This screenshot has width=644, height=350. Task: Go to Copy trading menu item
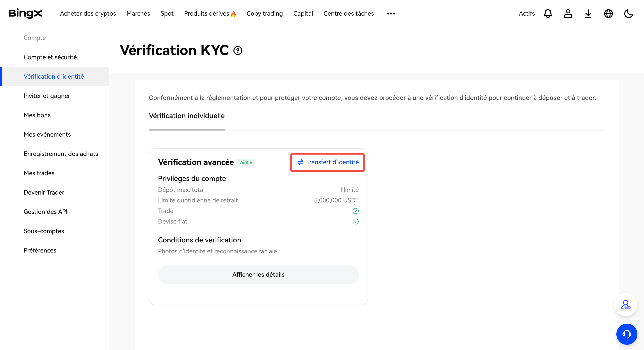pos(265,14)
